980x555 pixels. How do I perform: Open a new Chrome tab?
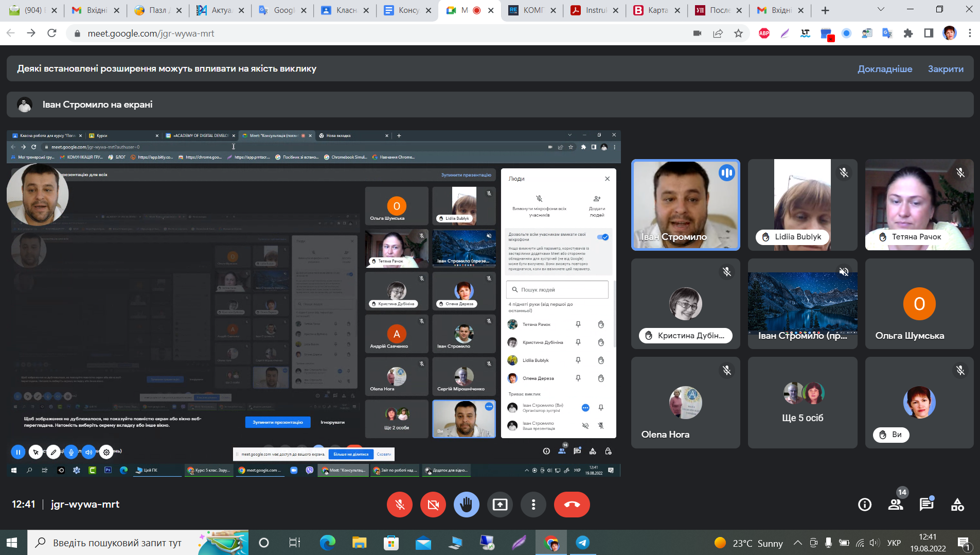825,10
